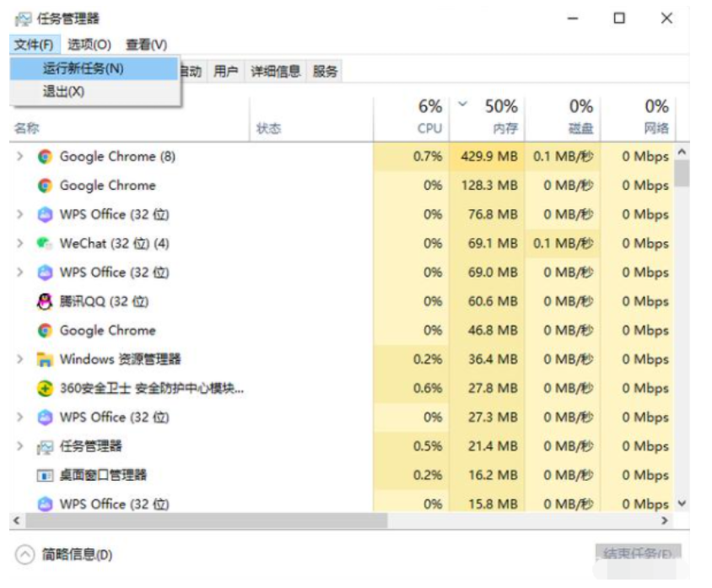Expand the Windows 资源管理器 process
This screenshot has width=712, height=588.
(19, 359)
